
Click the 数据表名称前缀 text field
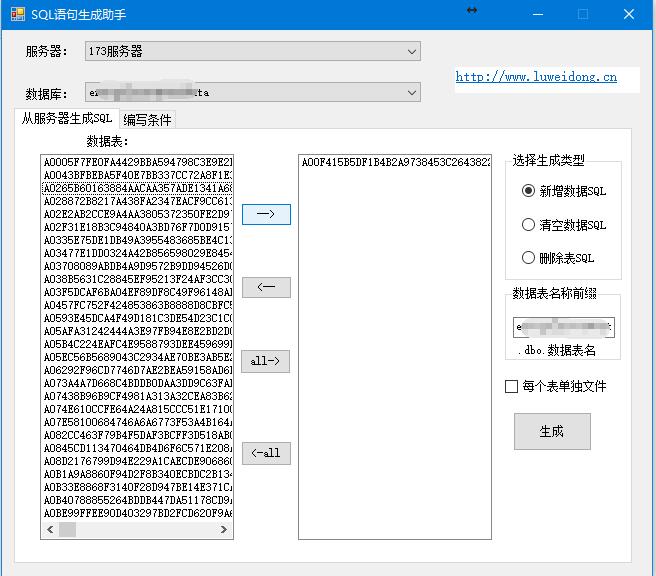click(x=564, y=328)
